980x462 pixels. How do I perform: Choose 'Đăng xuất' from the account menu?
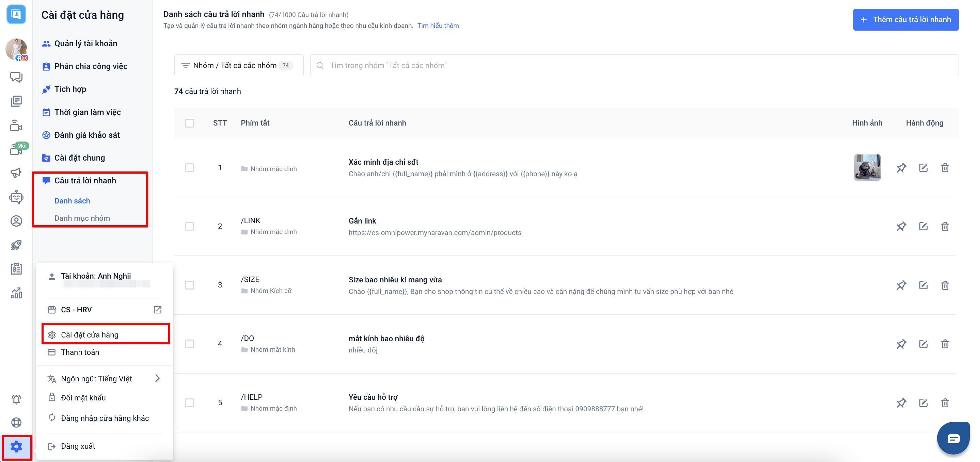tap(78, 446)
